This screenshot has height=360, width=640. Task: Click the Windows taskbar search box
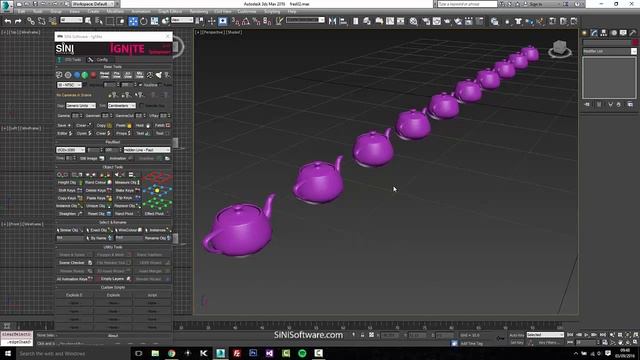click(73, 353)
